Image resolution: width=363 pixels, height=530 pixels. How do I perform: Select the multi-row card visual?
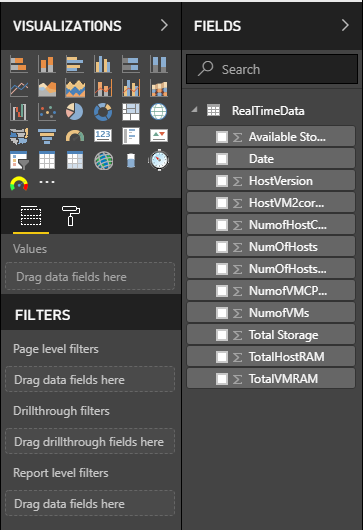coord(131,136)
